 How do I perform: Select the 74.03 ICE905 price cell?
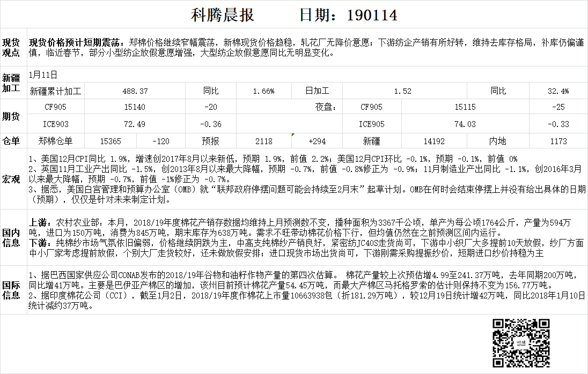(465, 124)
